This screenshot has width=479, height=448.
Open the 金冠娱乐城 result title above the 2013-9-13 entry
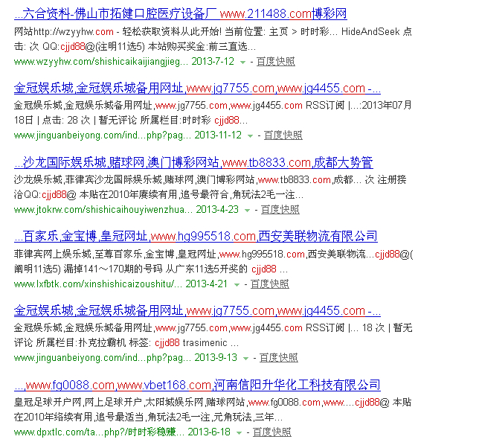click(197, 310)
